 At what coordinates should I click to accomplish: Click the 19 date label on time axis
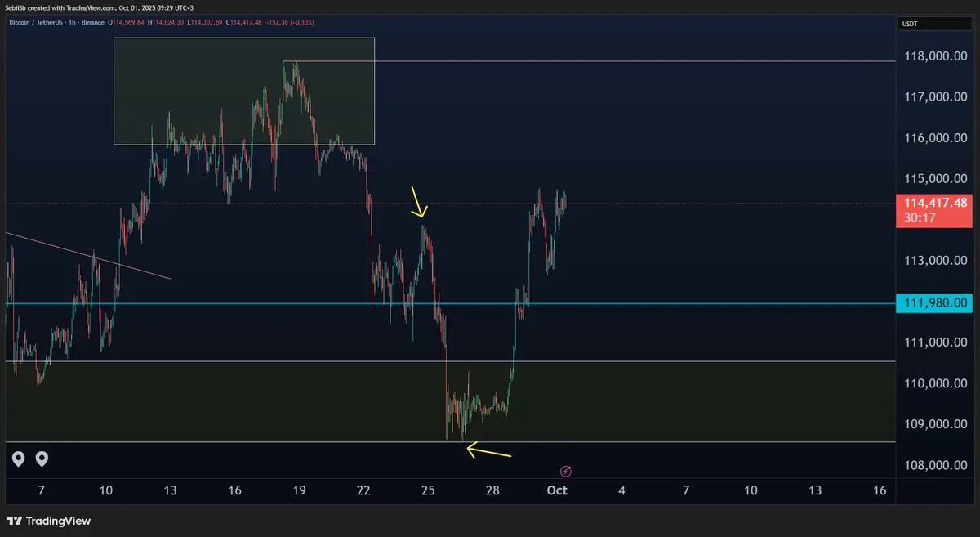pyautogui.click(x=299, y=490)
